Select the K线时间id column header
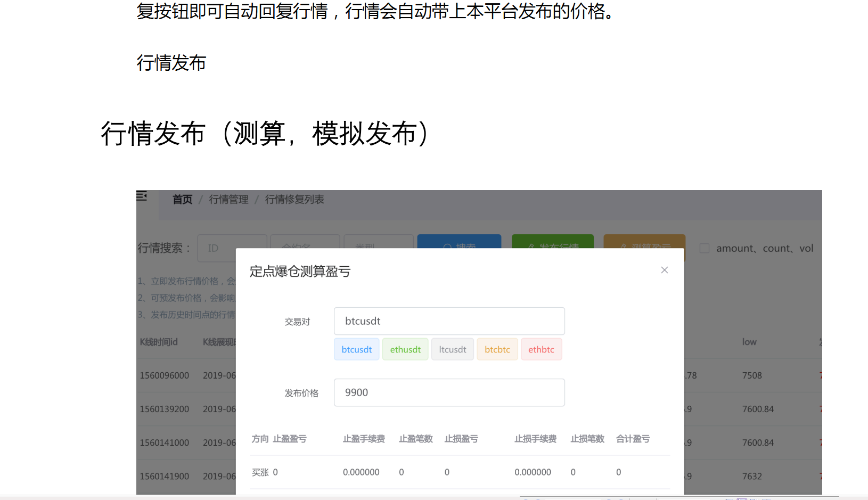 pos(159,342)
